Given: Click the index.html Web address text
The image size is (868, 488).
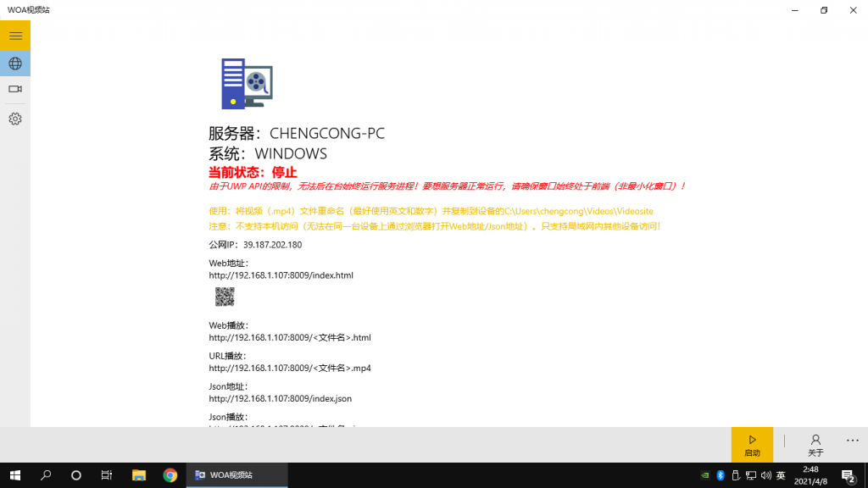Looking at the screenshot, I should pyautogui.click(x=281, y=275).
